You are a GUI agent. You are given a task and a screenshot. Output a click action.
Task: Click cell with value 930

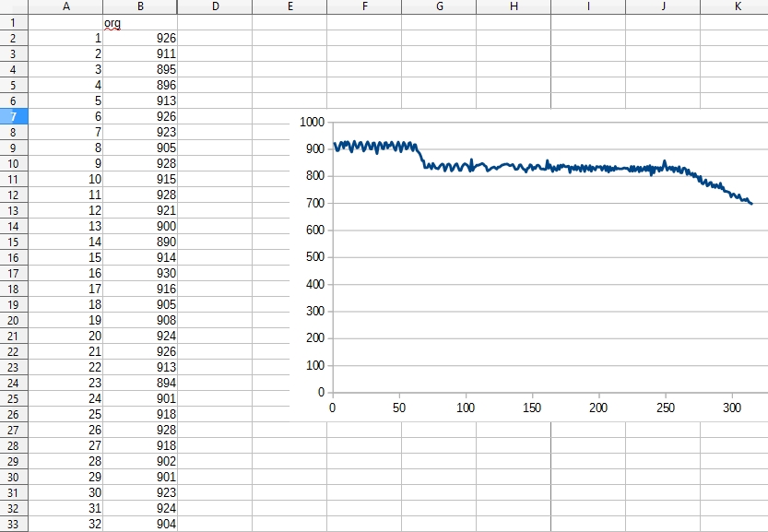[140, 273]
